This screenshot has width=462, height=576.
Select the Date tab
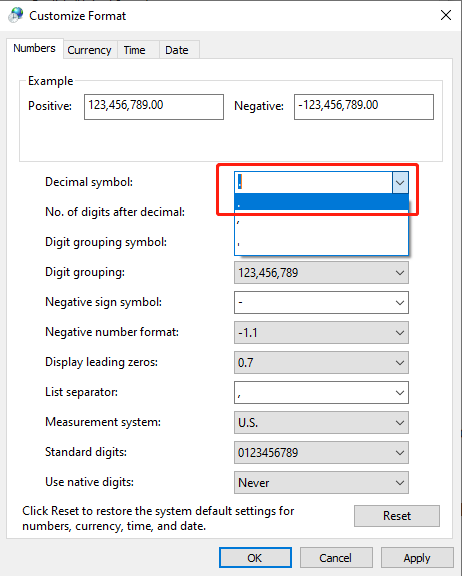pos(177,50)
